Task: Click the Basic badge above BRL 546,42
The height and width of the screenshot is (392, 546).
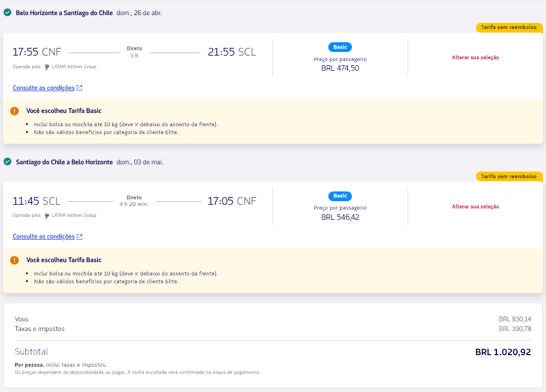Action: 340,196
